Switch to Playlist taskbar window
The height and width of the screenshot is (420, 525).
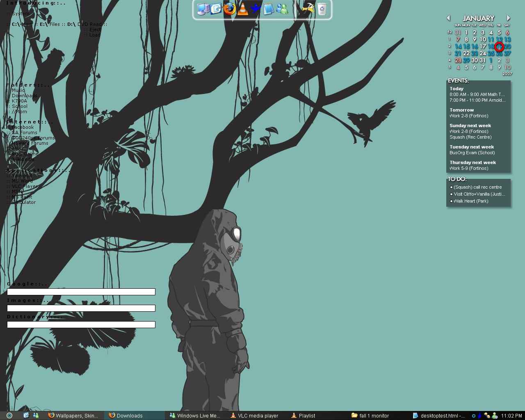[317, 415]
